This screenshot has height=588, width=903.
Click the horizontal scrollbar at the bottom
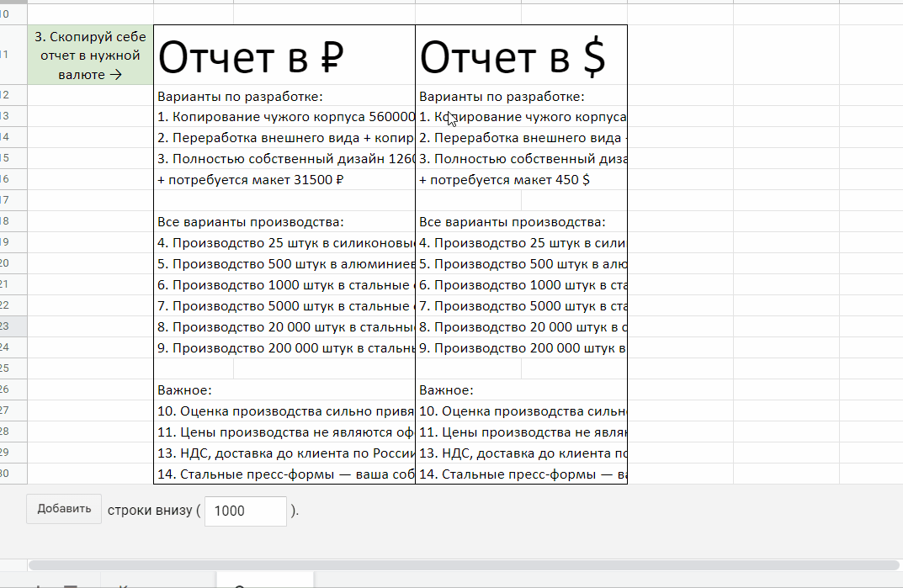[463, 565]
